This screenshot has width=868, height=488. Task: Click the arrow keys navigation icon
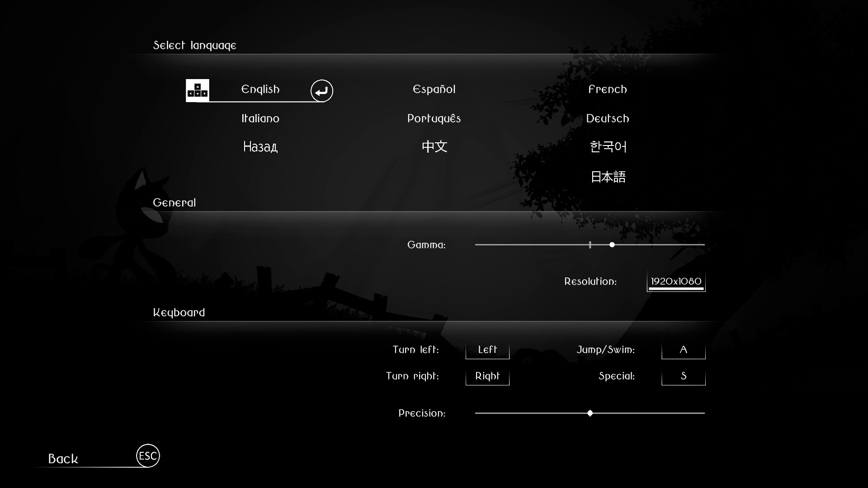point(198,90)
